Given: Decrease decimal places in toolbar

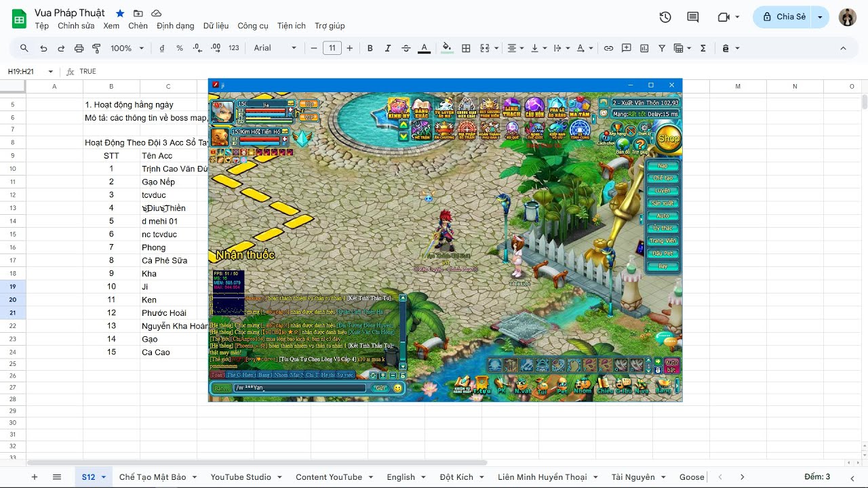Looking at the screenshot, I should pos(197,48).
